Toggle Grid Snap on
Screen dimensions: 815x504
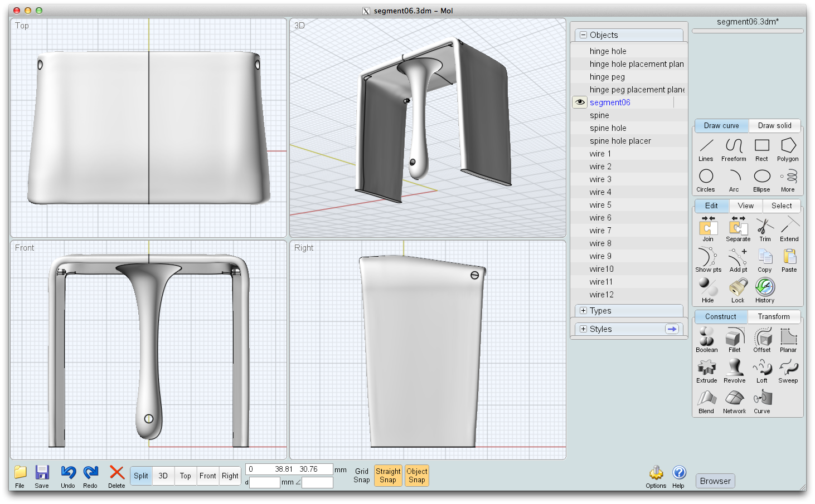[x=362, y=476]
